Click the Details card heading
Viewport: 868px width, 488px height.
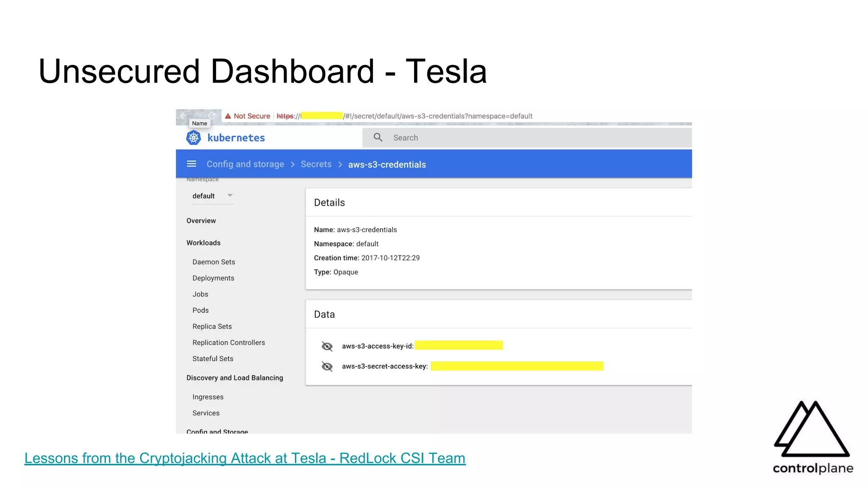point(329,202)
